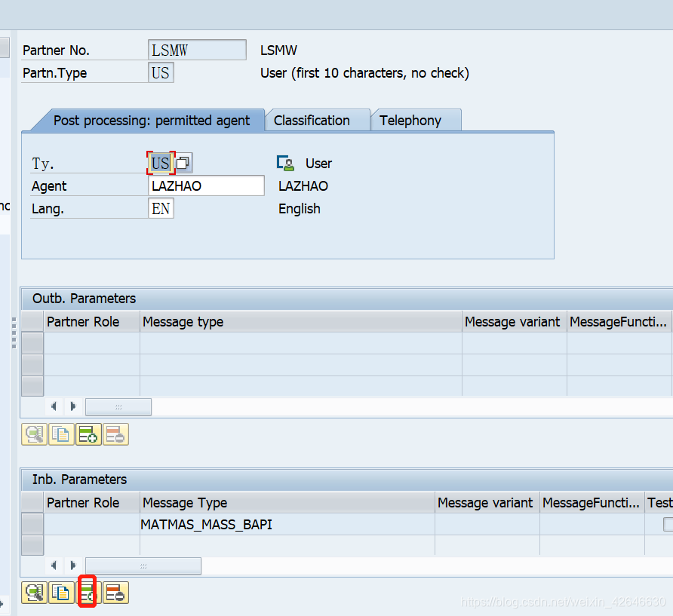Delete outbound parameter icon

click(x=115, y=434)
